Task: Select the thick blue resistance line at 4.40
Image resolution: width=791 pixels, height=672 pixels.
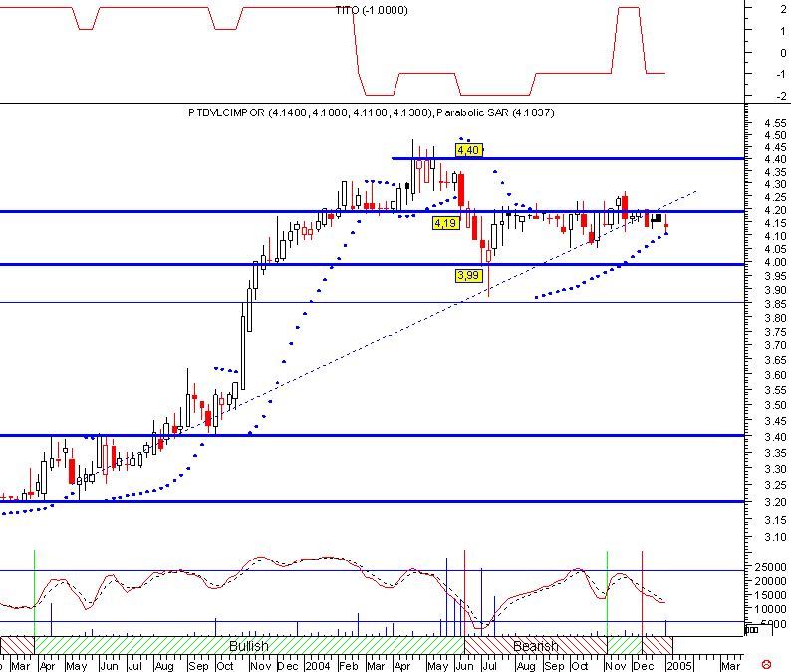Action: (x=568, y=159)
